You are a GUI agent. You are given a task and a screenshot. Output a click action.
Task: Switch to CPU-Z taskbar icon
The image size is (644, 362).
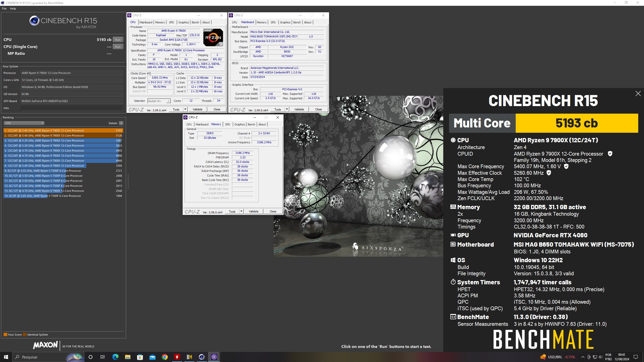(x=214, y=357)
